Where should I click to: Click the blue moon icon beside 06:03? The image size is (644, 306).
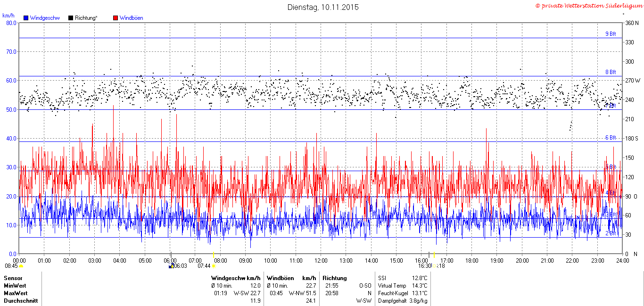point(171,266)
